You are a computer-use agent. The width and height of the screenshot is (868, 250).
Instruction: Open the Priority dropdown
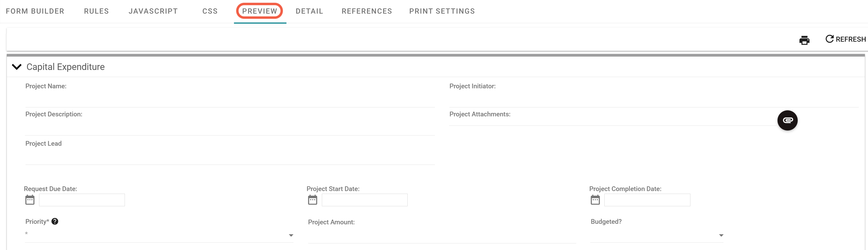coord(291,236)
